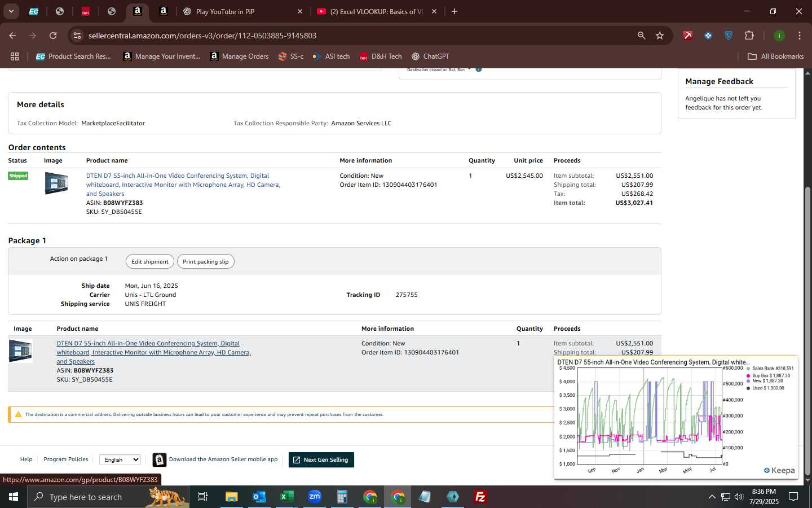Open a new browser tab with plus
The height and width of the screenshot is (508, 812).
tap(454, 11)
